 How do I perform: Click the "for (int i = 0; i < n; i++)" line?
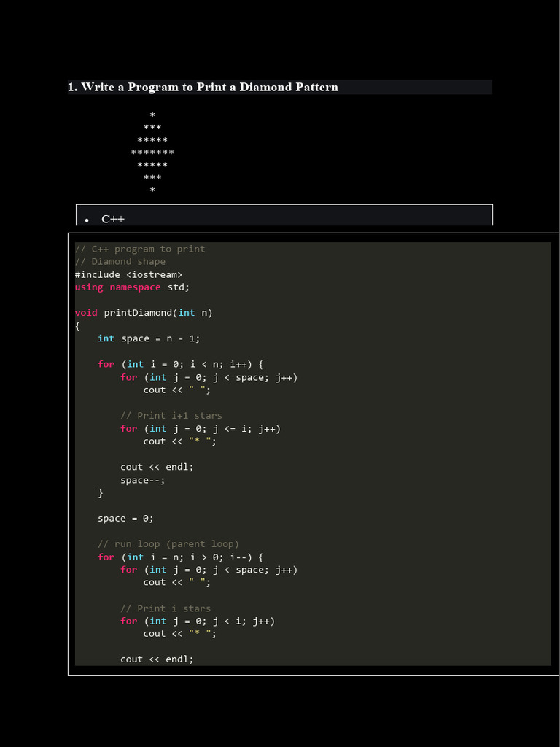coord(180,364)
